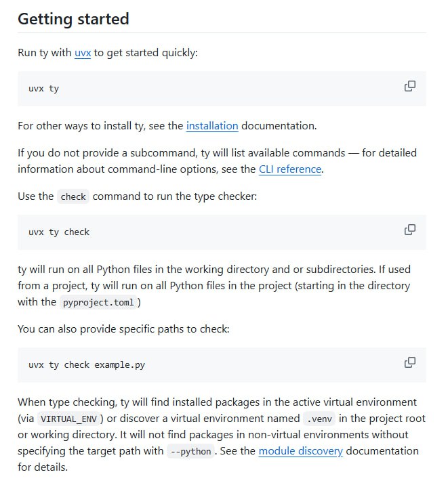The image size is (448, 487).
Task: Click the 'pyproject.toml' inline code
Action: point(98,302)
